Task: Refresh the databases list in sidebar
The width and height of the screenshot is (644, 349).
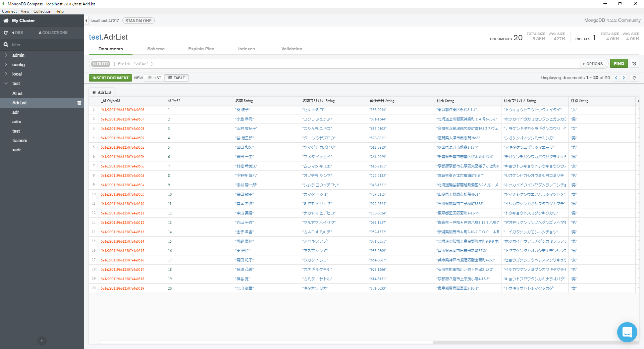Action: tap(6, 33)
